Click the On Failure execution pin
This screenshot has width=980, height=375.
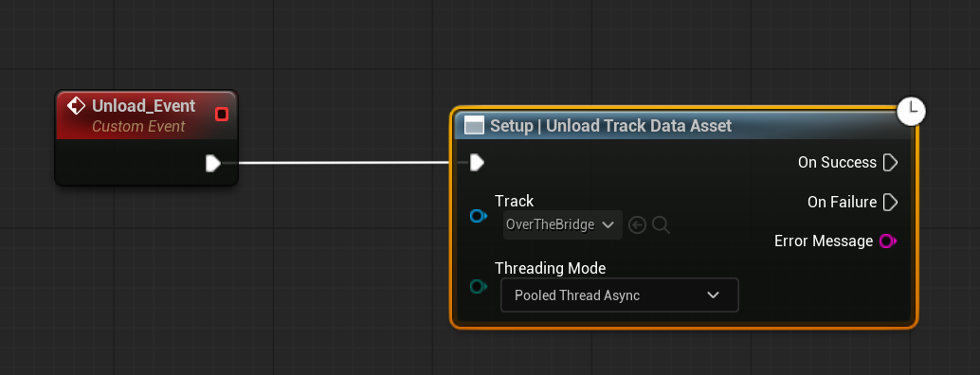(890, 202)
